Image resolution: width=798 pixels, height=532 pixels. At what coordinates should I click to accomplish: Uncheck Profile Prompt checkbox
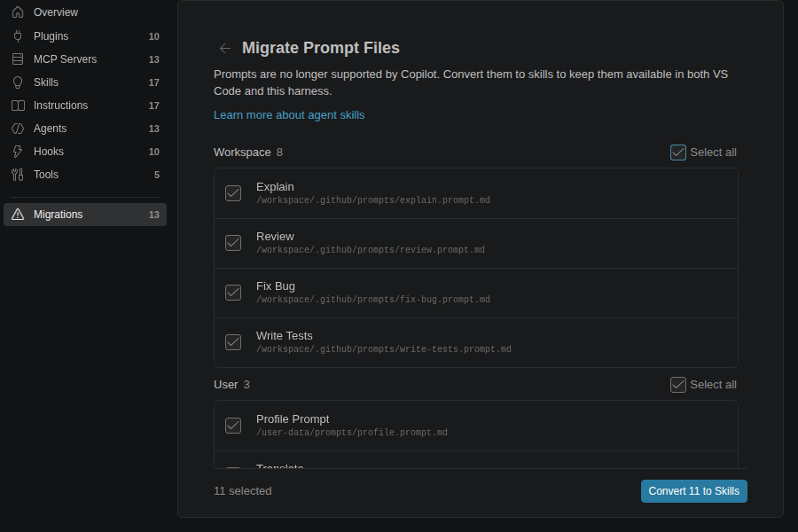(233, 426)
